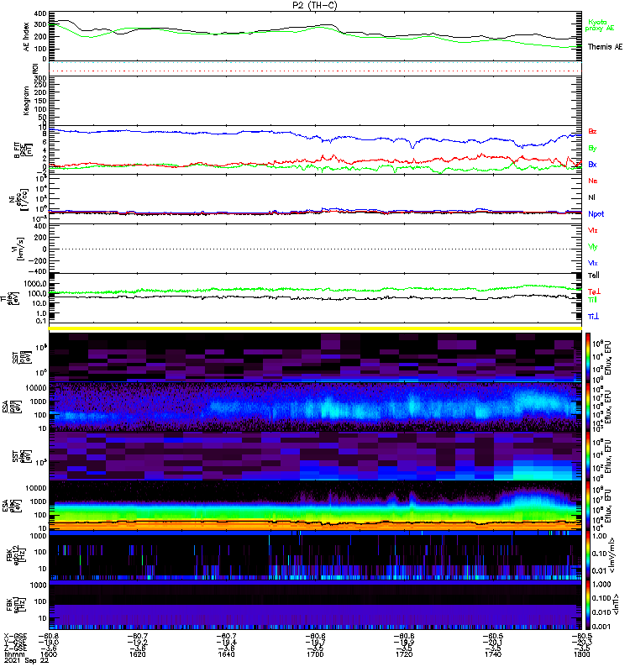Click the 1620 time axis tick label

(x=137, y=654)
